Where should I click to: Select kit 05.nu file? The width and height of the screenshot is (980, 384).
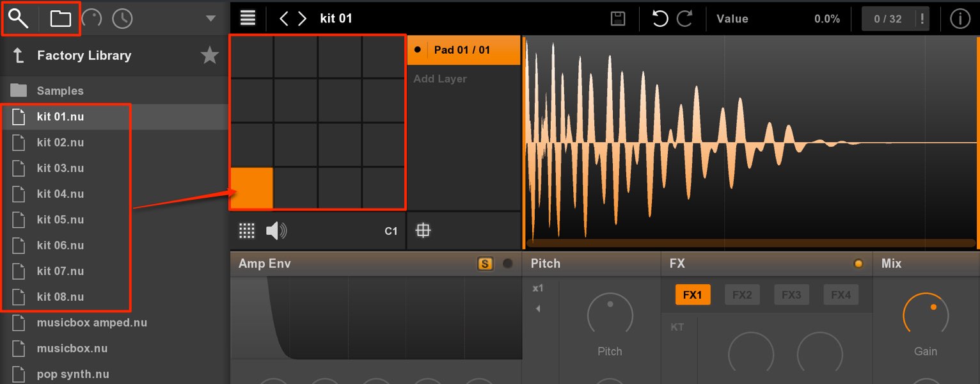click(x=114, y=220)
